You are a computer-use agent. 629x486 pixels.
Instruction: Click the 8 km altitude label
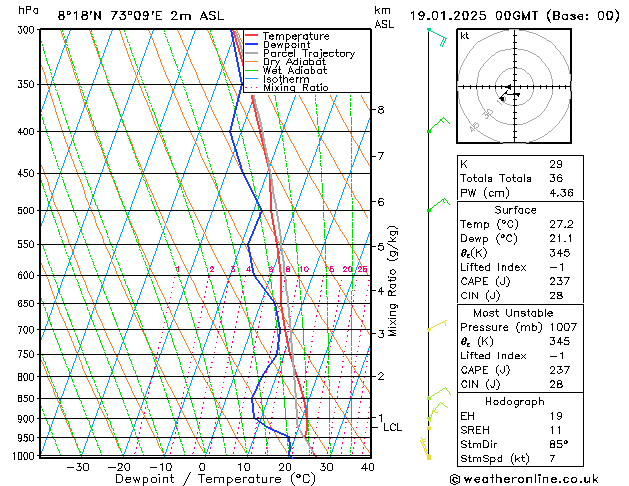[x=380, y=109]
